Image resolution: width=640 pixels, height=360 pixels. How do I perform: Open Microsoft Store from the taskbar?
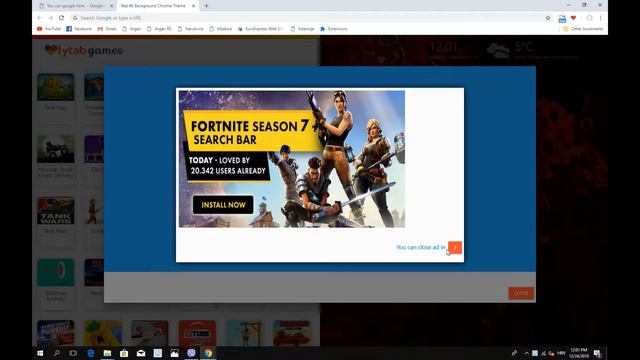(124, 353)
